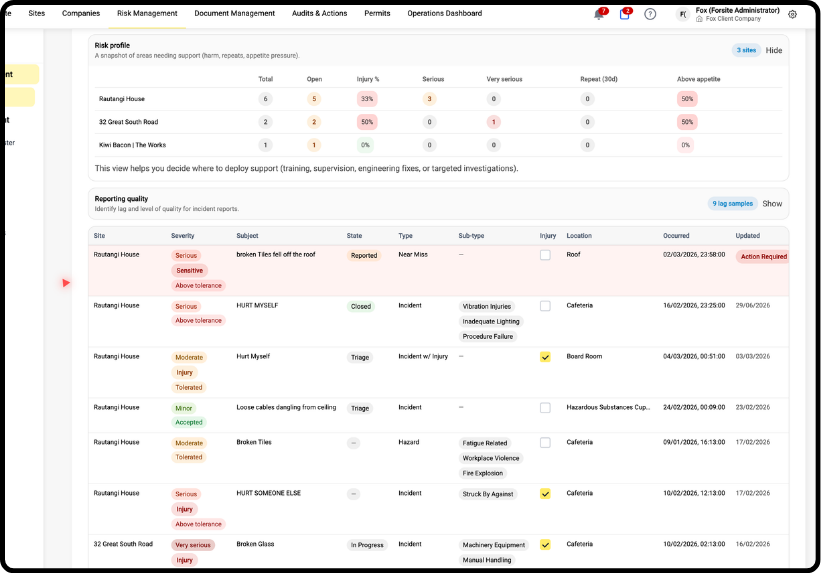Uncheck injury checkbox for HURT SOMEONE ELSE row

pos(545,494)
